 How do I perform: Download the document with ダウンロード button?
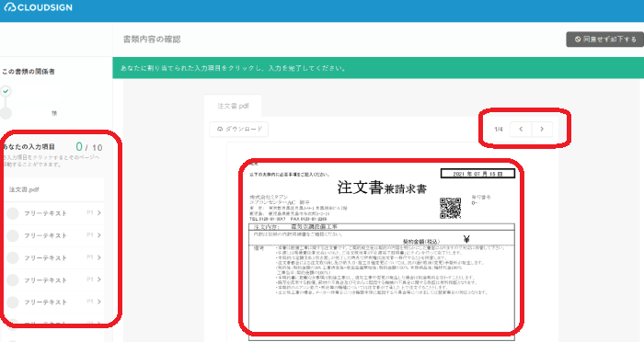coord(239,130)
